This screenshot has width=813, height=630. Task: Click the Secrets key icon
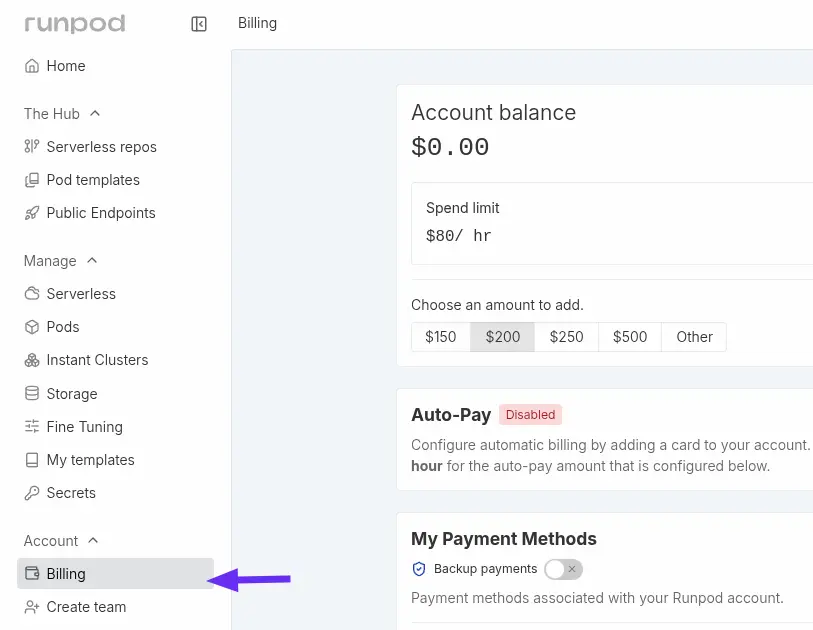(x=32, y=493)
